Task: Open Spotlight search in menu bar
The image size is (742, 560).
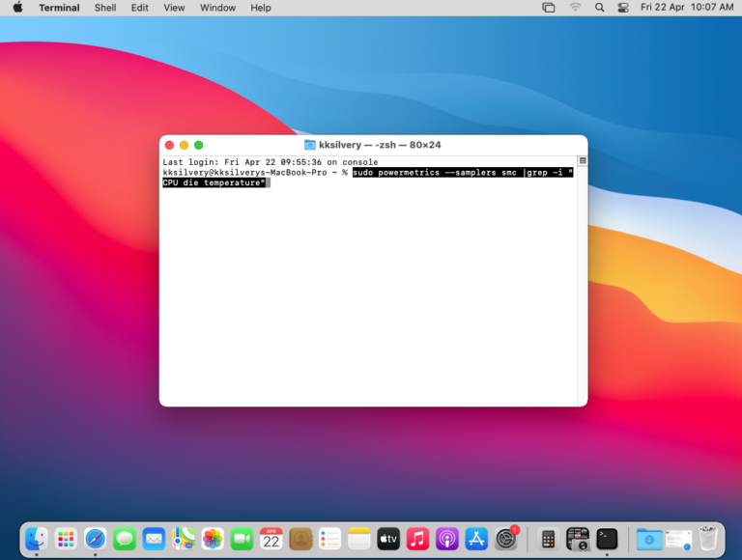Action: coord(599,8)
